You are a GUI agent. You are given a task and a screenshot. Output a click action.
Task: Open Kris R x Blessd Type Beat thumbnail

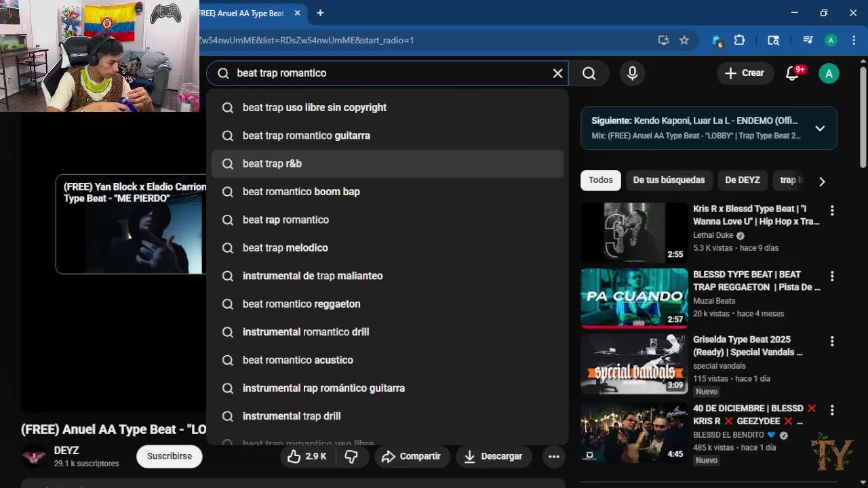tap(634, 232)
